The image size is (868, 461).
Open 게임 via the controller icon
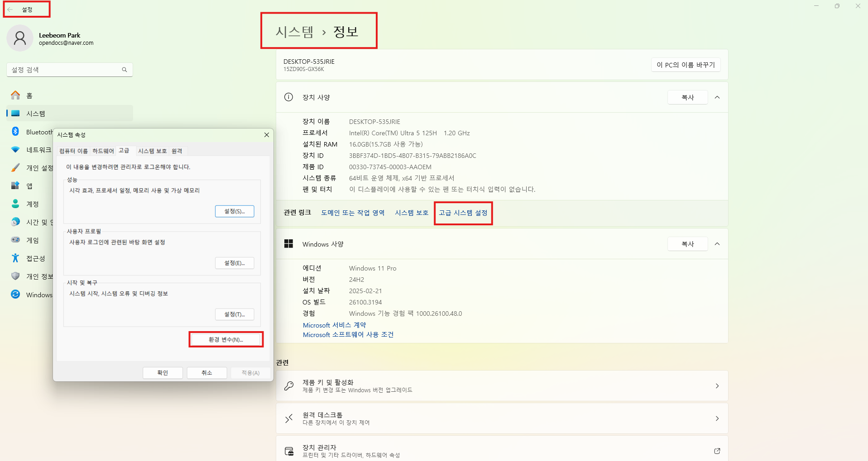click(x=15, y=240)
